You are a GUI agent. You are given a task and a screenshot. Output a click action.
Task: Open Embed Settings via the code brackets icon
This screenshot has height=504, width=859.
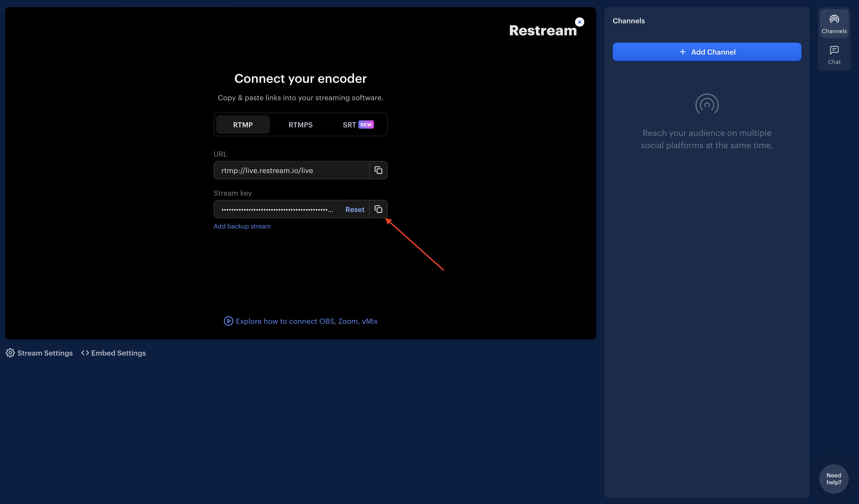click(85, 353)
